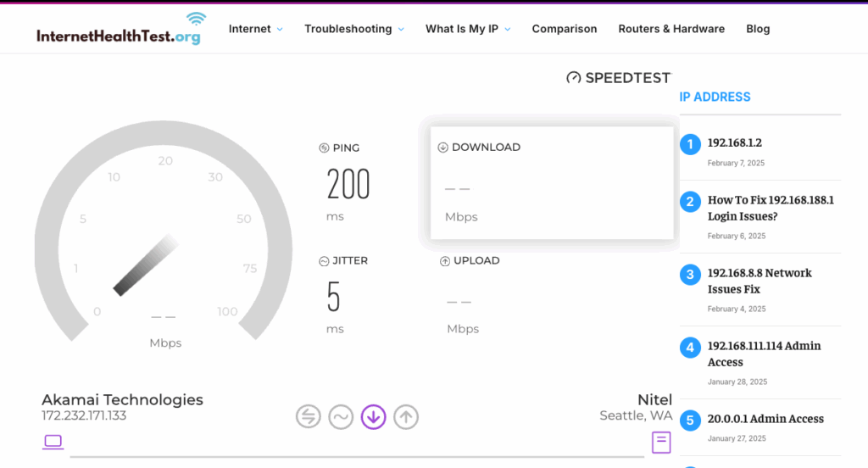Open the 20.0.0.1 Admin Access article

[765, 419]
